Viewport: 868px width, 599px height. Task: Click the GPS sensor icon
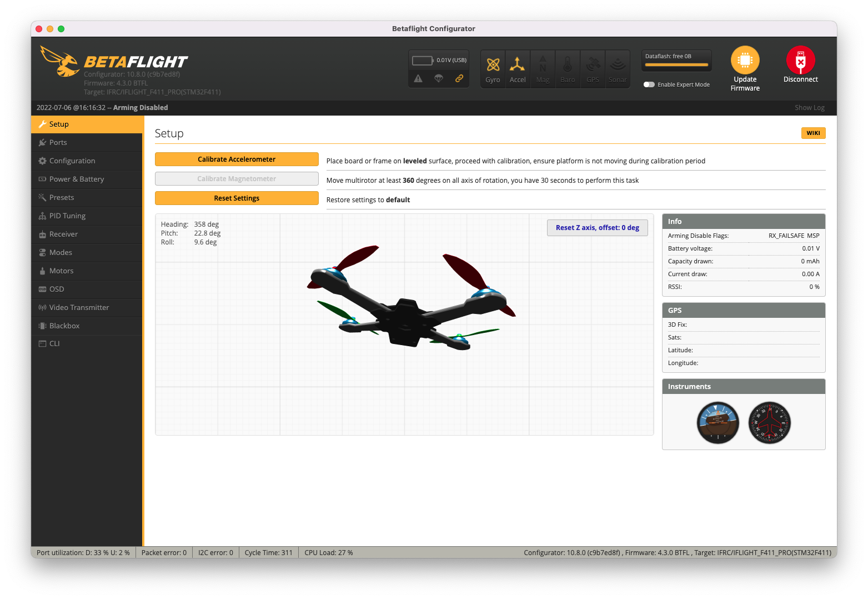(x=593, y=69)
